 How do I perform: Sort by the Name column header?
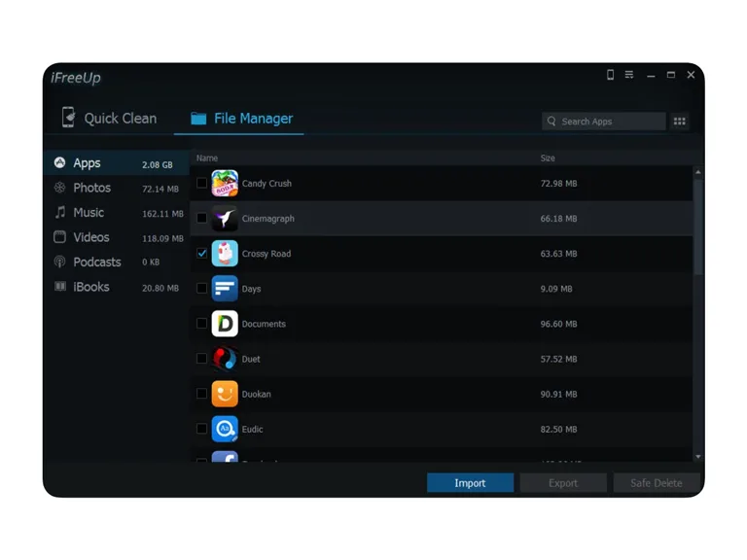pos(207,158)
